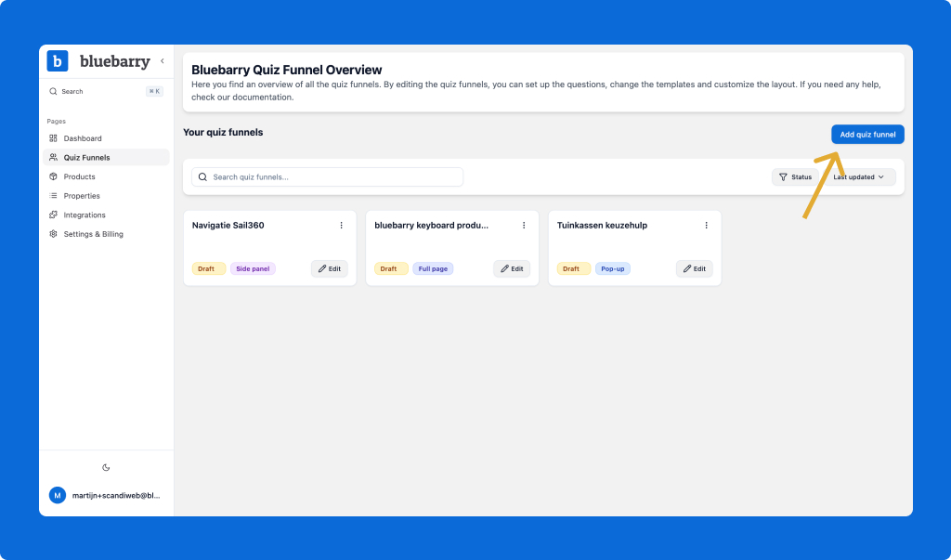Click the Properties sidebar icon
The height and width of the screenshot is (560, 951).
[x=53, y=195]
